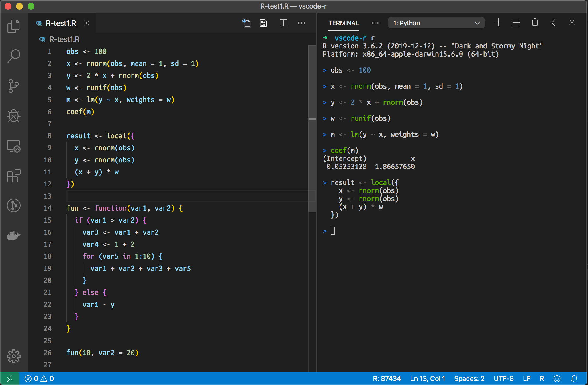Click 'Spaces: 2' indentation setting

469,379
